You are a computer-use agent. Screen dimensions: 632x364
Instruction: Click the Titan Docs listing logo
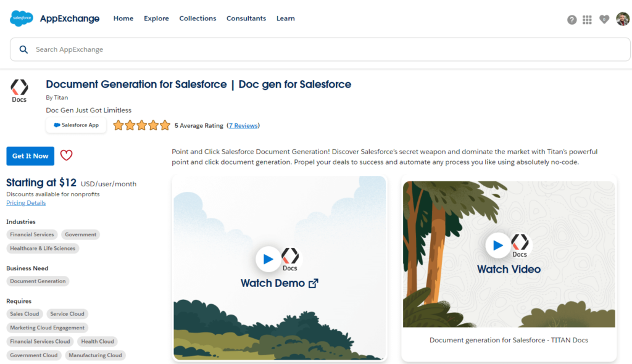pos(19,91)
